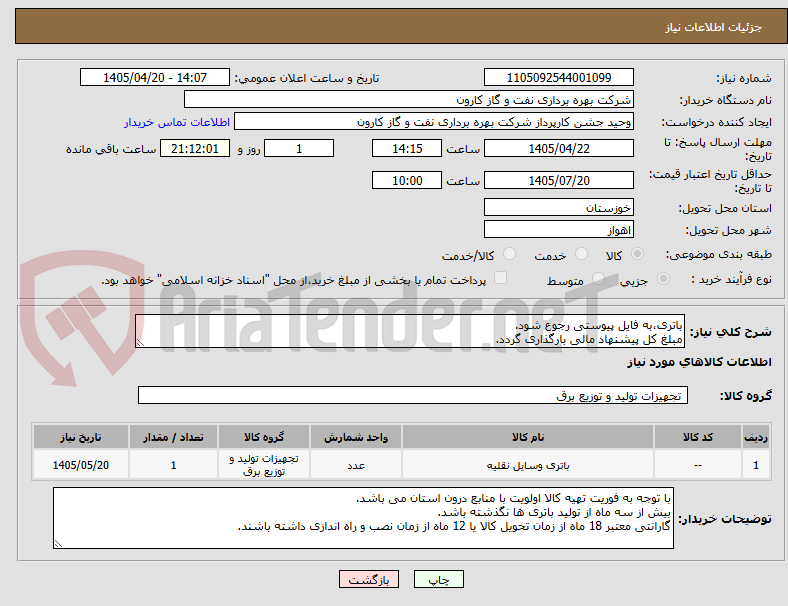Click the cell باتری وسایل نقلیه
788x606 pixels.
[528, 465]
